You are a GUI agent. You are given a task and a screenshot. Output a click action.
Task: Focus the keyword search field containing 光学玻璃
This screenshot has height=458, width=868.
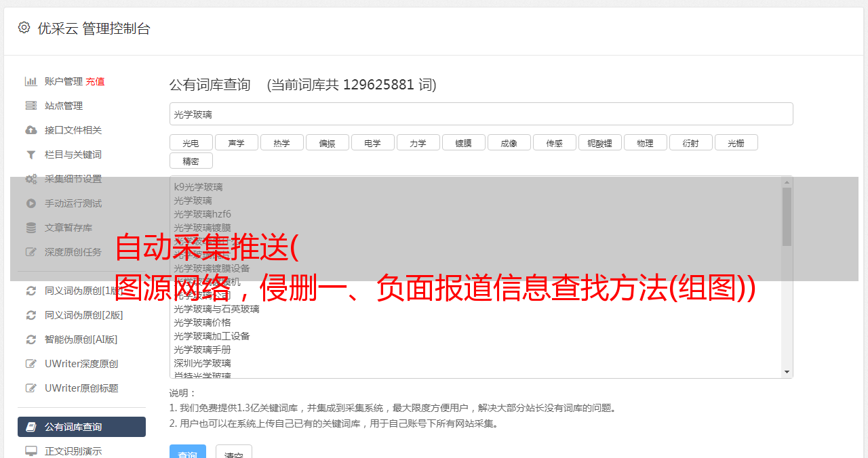click(481, 114)
